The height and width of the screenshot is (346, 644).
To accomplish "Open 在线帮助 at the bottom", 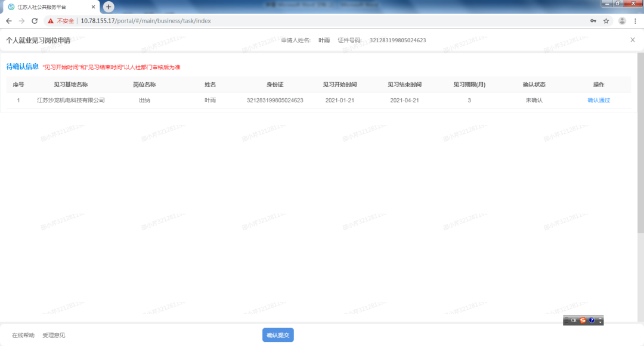I will (23, 335).
